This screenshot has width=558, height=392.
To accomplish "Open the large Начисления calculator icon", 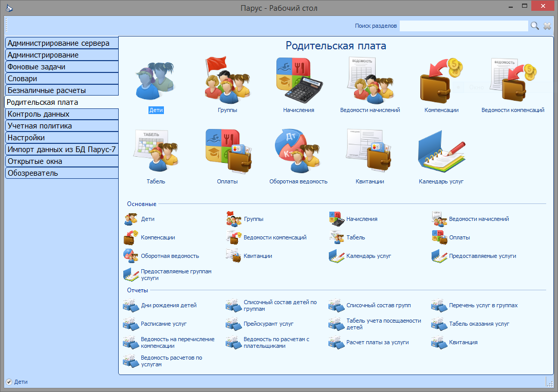I will click(x=299, y=80).
